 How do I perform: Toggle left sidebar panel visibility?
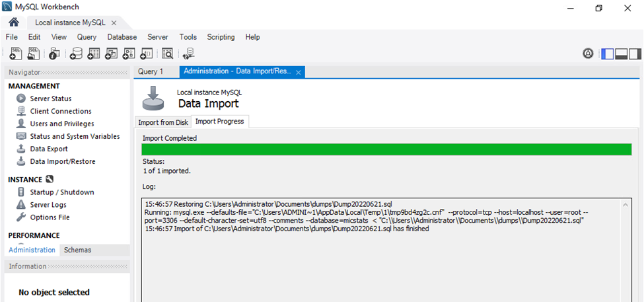pos(607,54)
